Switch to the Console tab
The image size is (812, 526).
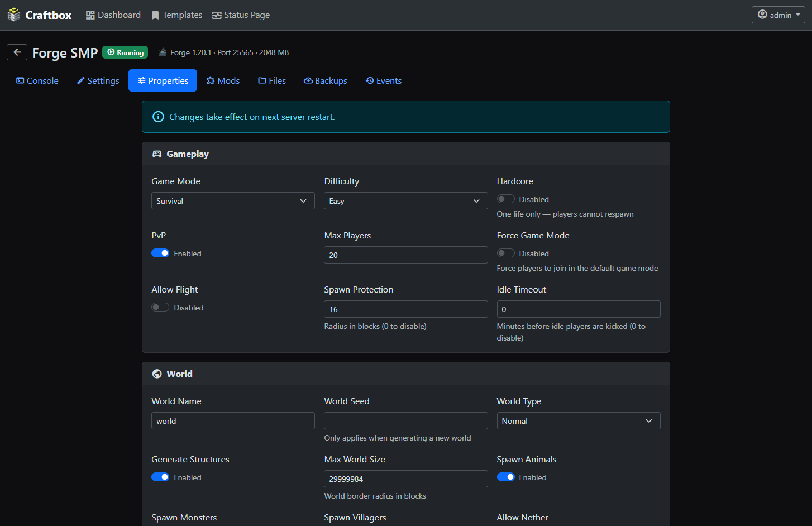tap(37, 80)
